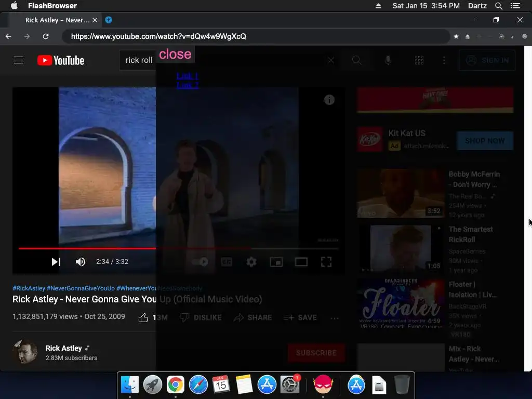
Task: Toggle the autoplay switch in the player
Action: pos(200,262)
